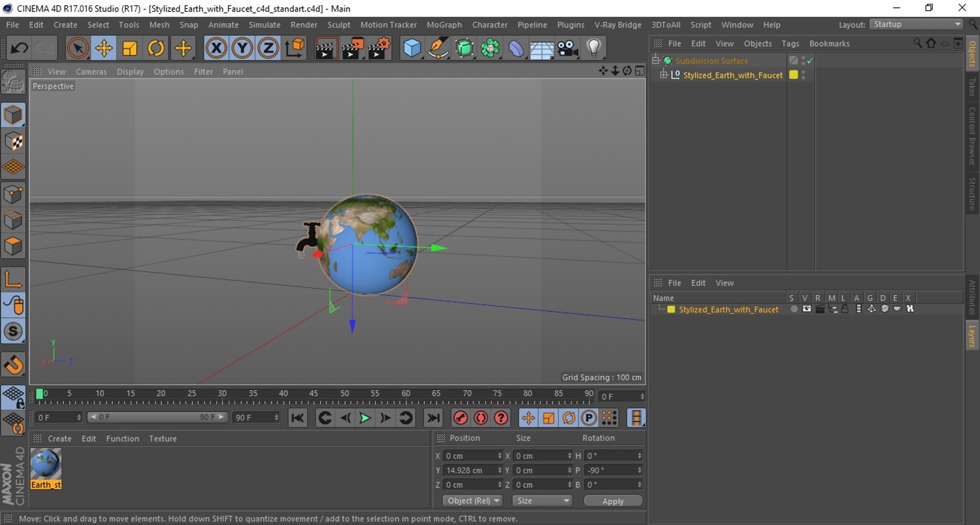Open the Layout Startup dropdown
Screen dimensions: 980x525
(x=916, y=25)
